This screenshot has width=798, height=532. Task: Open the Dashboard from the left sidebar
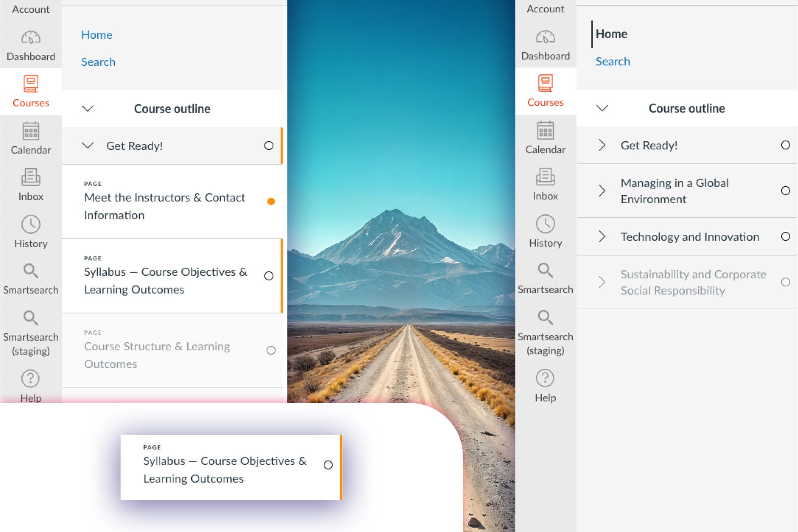point(30,46)
